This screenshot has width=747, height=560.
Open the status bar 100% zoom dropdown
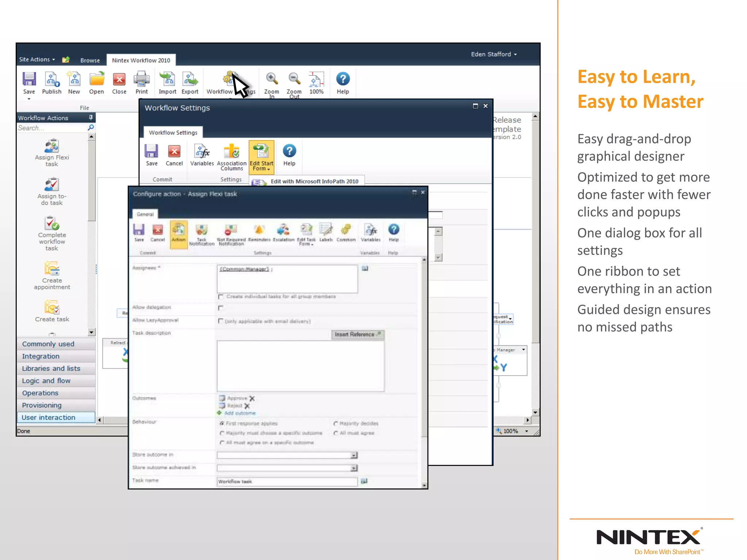point(526,431)
